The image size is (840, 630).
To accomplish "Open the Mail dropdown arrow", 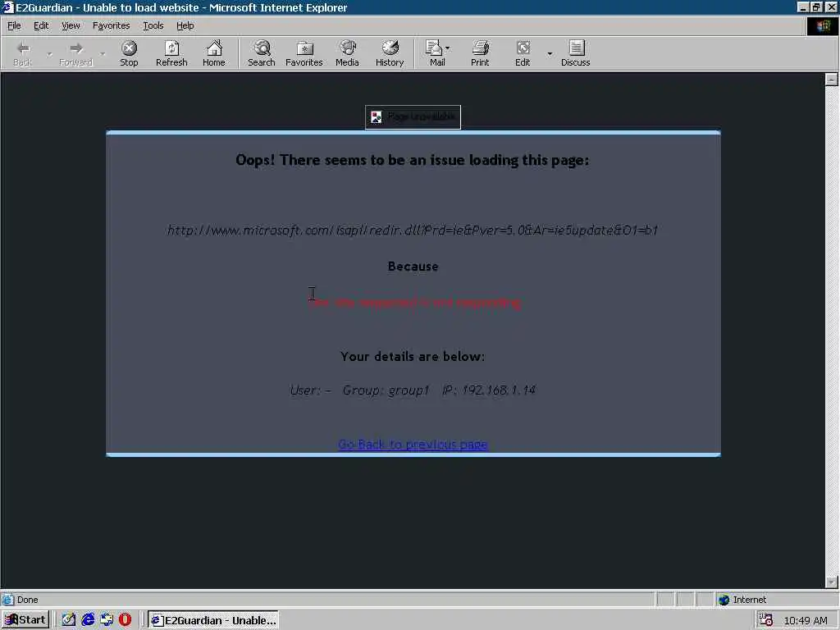I will (x=448, y=48).
